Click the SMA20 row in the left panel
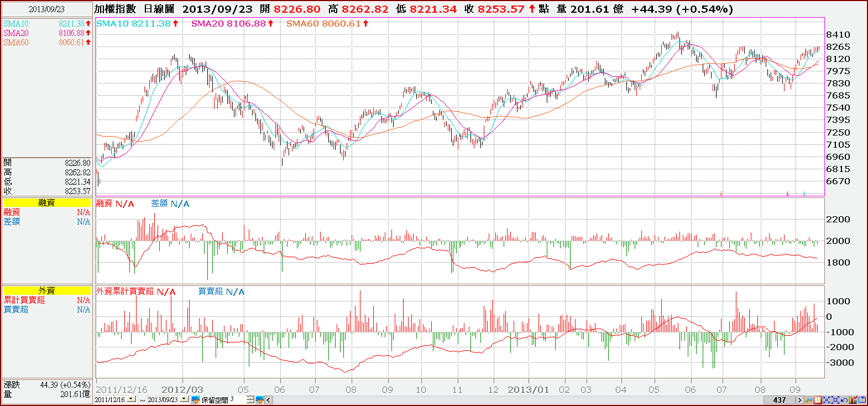 [47, 33]
